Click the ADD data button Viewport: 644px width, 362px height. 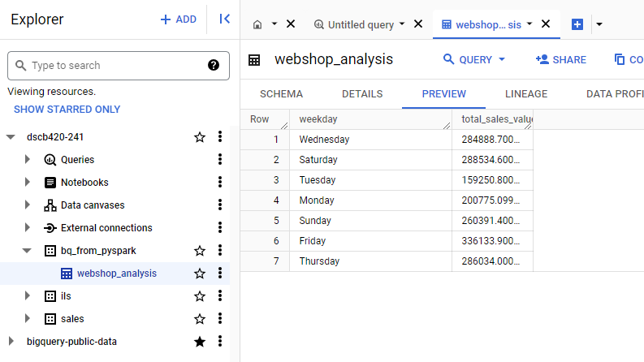(178, 19)
